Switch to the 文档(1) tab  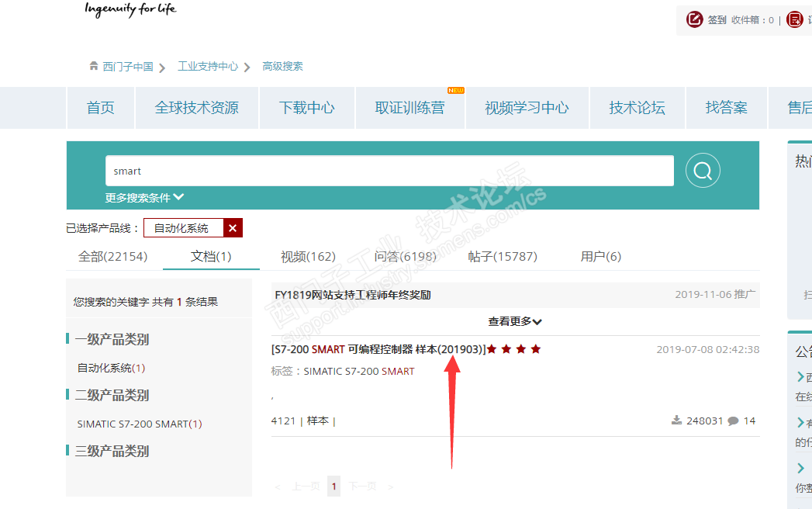[211, 257]
